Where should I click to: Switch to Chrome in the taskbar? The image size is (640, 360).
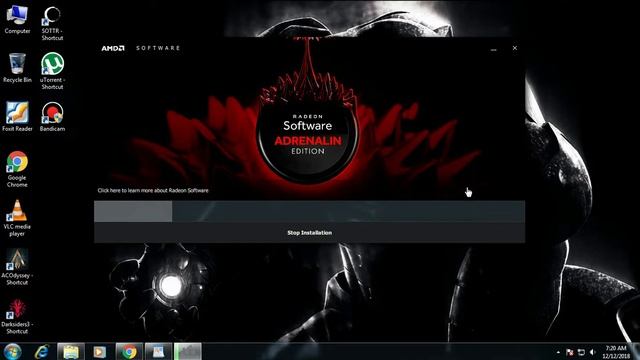[x=129, y=351]
